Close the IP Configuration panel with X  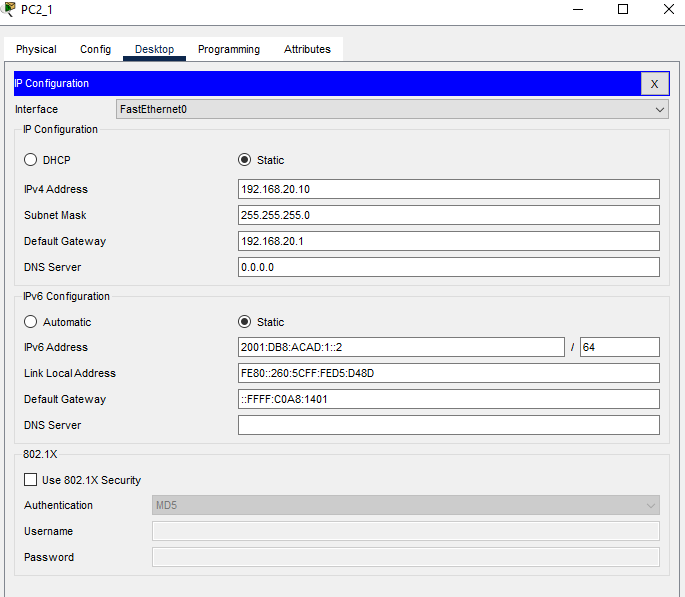pyautogui.click(x=654, y=84)
